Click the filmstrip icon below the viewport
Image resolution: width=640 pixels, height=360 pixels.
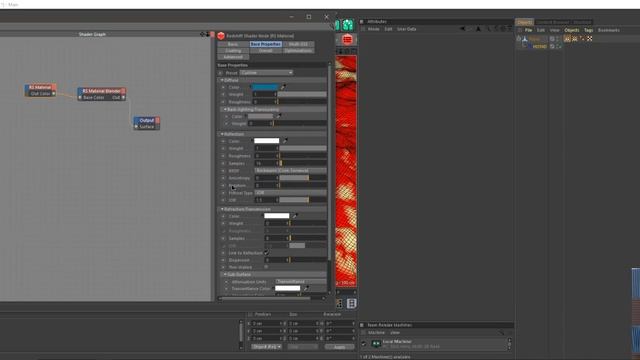351,303
